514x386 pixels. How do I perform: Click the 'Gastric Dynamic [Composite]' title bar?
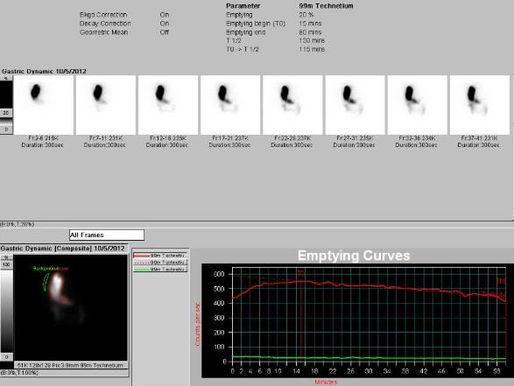click(63, 249)
